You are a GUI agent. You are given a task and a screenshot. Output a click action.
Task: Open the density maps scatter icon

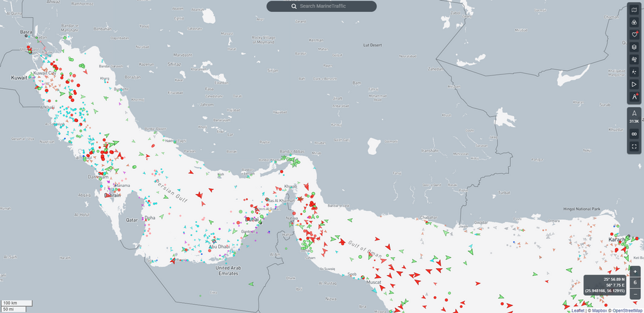pyautogui.click(x=634, y=72)
